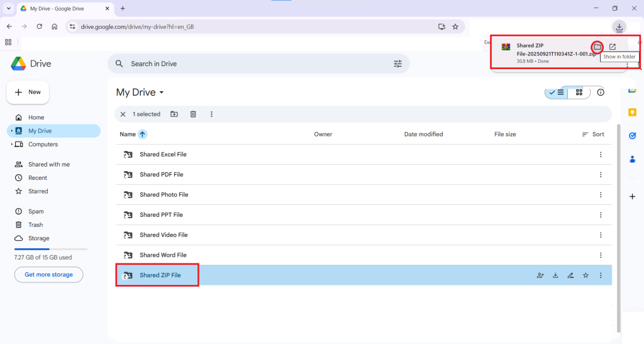This screenshot has height=344, width=644.
Task: Open the Trash section in sidebar
Action: [35, 225]
